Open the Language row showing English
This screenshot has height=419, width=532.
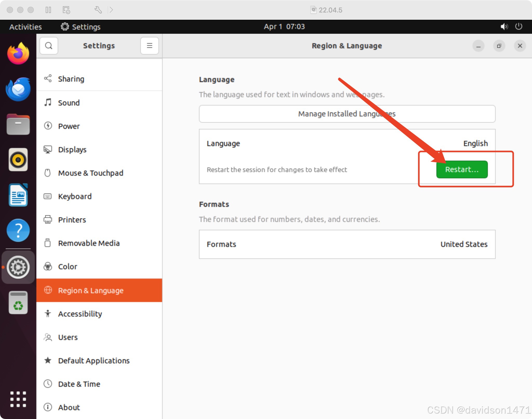point(347,143)
